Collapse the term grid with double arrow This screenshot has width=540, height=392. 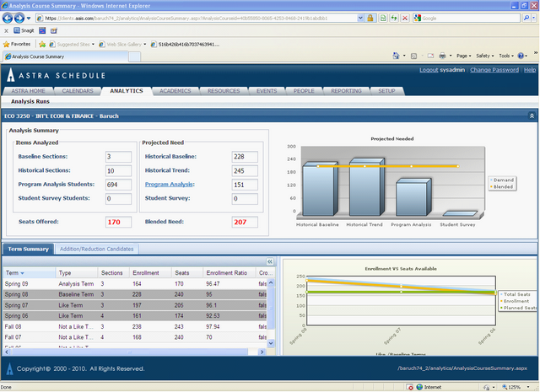pos(270,261)
